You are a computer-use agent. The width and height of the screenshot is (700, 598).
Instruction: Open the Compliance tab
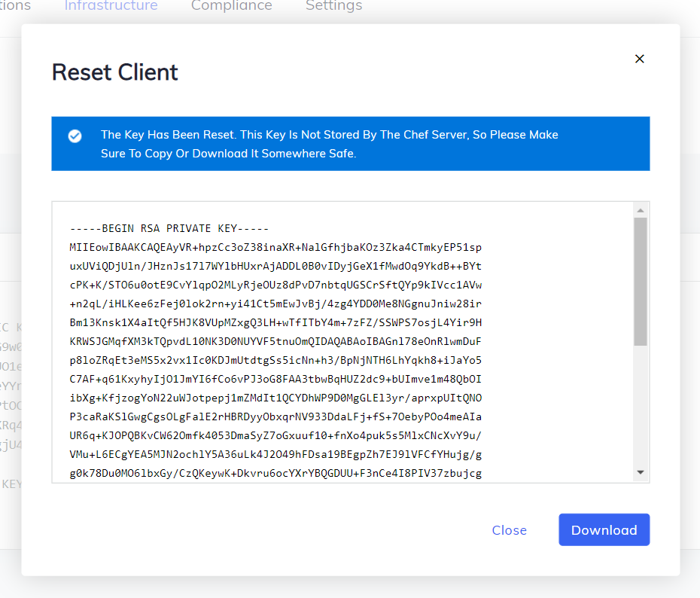pos(231,6)
